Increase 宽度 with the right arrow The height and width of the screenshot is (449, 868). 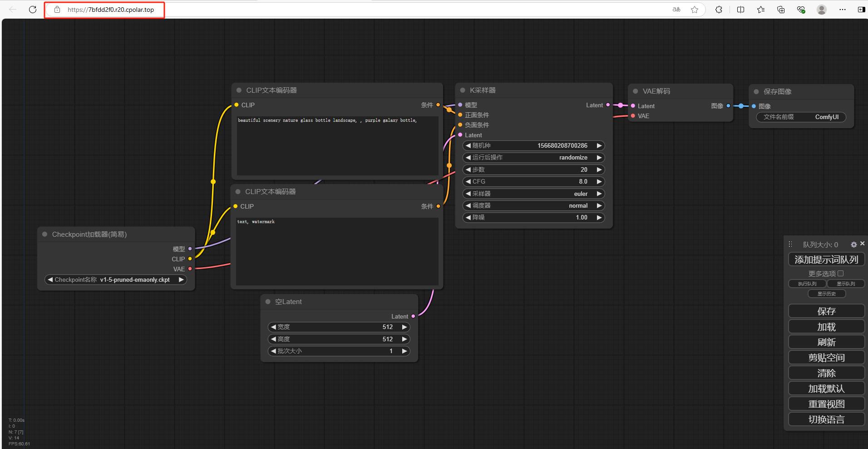[404, 327]
